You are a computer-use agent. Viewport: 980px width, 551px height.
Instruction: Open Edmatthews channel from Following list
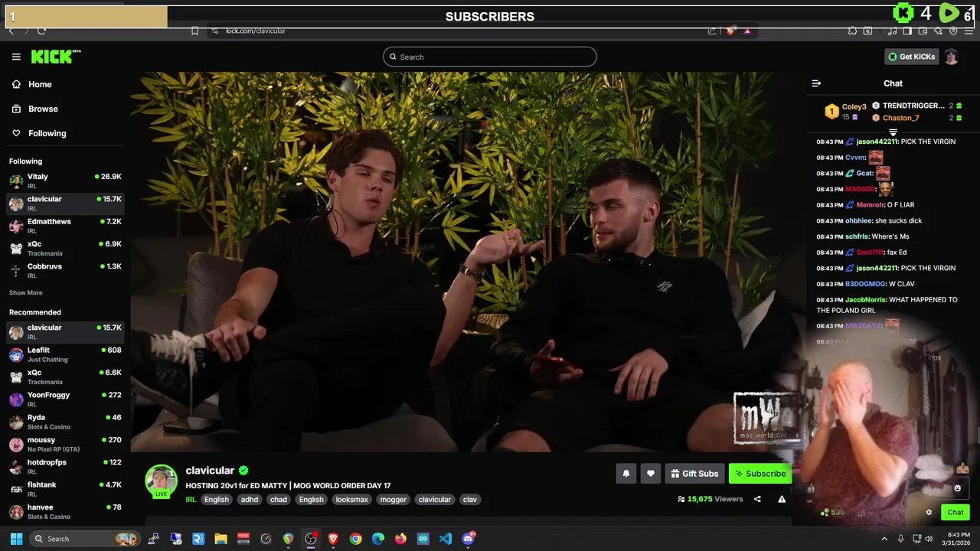point(65,226)
